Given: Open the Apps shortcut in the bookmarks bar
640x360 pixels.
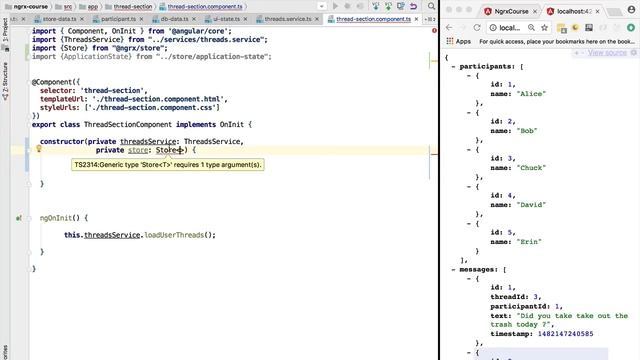Looking at the screenshot, I should 458,41.
